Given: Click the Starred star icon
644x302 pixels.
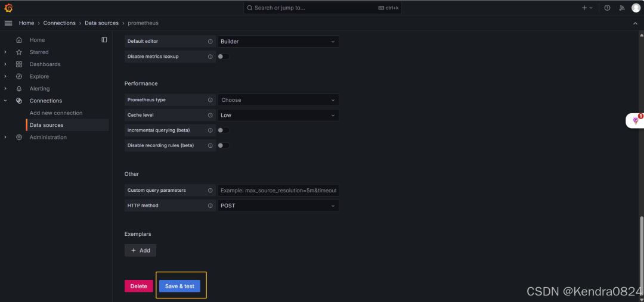Looking at the screenshot, I should point(19,52).
